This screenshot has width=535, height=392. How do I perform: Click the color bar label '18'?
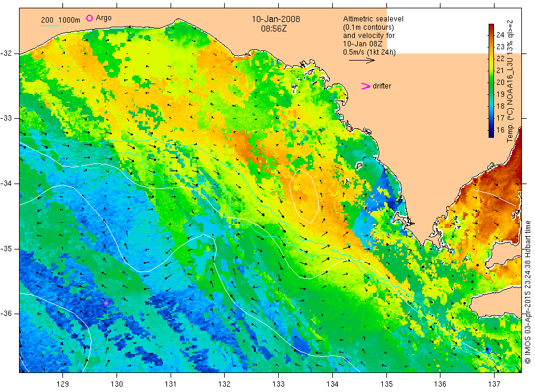(500, 106)
